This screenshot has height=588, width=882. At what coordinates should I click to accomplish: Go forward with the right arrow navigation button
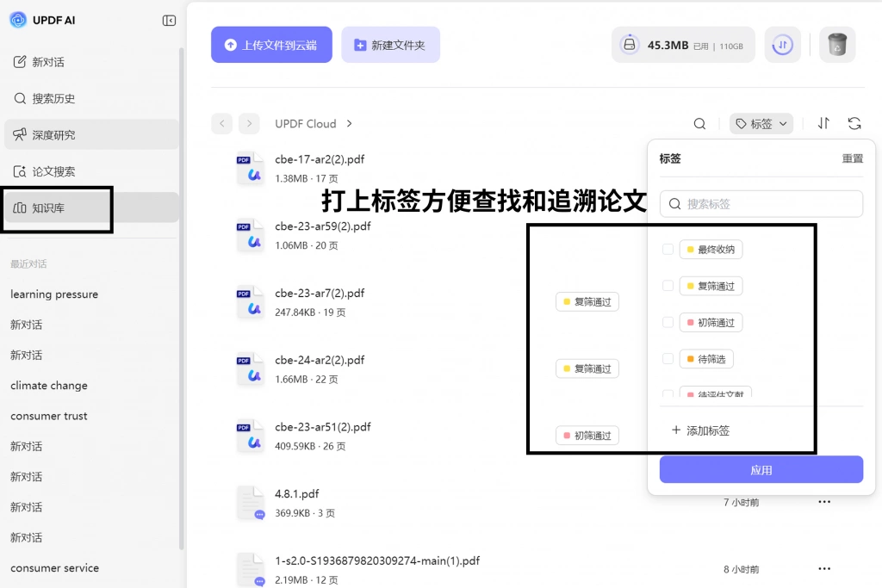click(x=249, y=124)
